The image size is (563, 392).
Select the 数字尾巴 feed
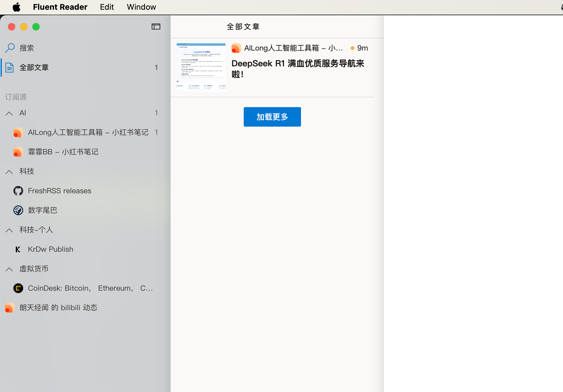[x=42, y=210]
